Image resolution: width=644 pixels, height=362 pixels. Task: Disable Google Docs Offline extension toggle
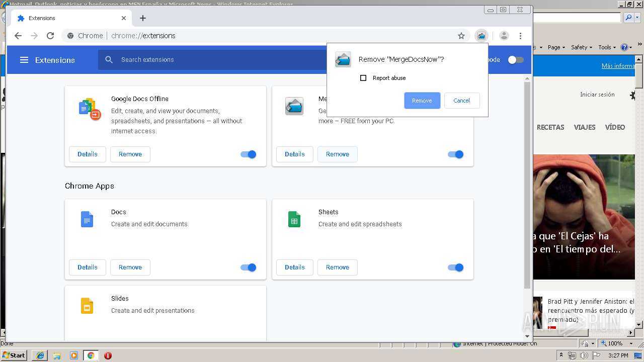coord(249,154)
